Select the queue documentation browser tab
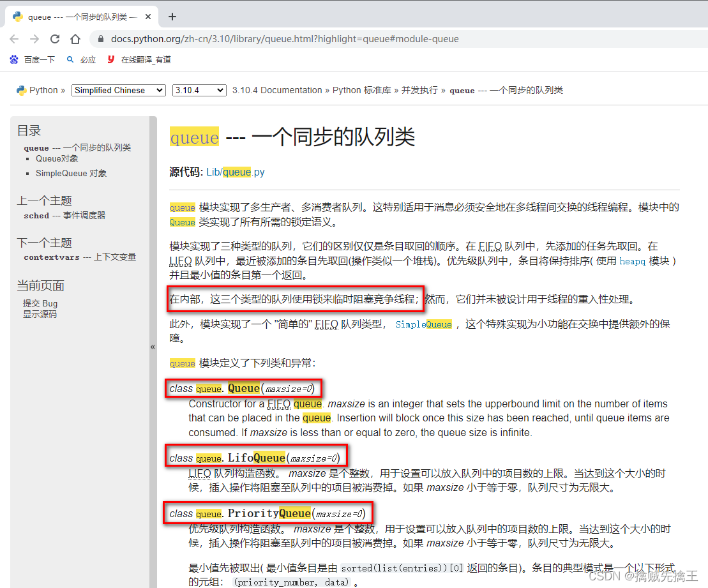708x588 pixels. coord(82,17)
